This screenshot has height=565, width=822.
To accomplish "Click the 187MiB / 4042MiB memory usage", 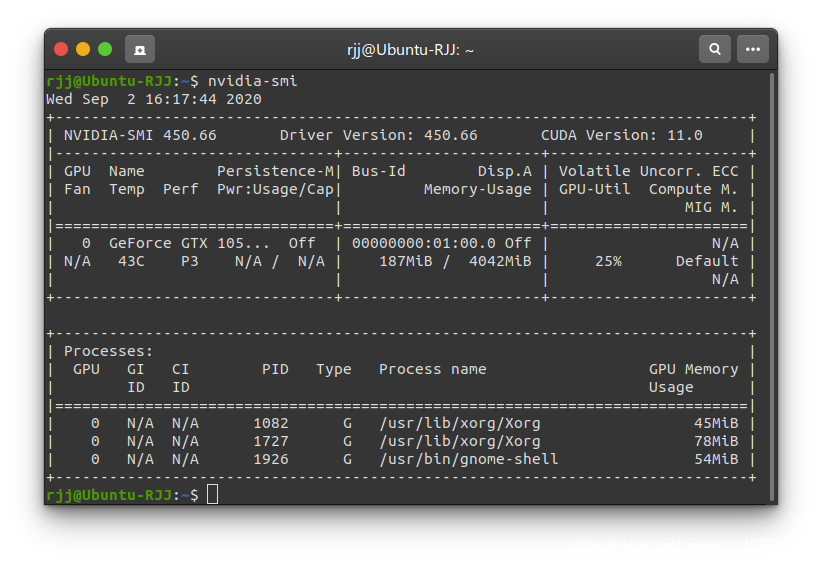I will coord(455,261).
